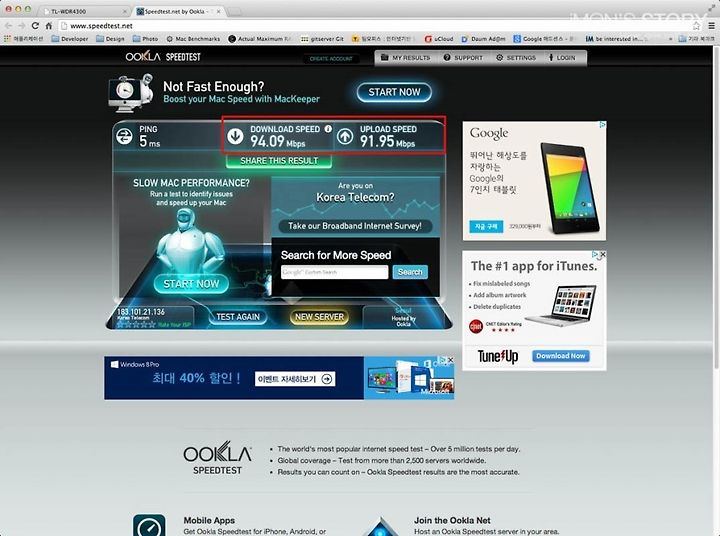The image size is (720, 536).
Task: Open the gitserver Git bookmark
Action: point(322,39)
